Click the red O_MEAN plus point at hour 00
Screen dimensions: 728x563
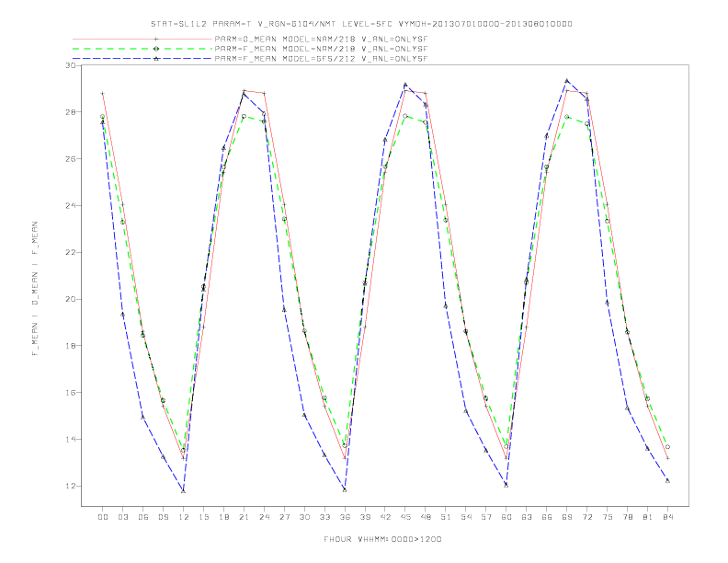tap(103, 93)
